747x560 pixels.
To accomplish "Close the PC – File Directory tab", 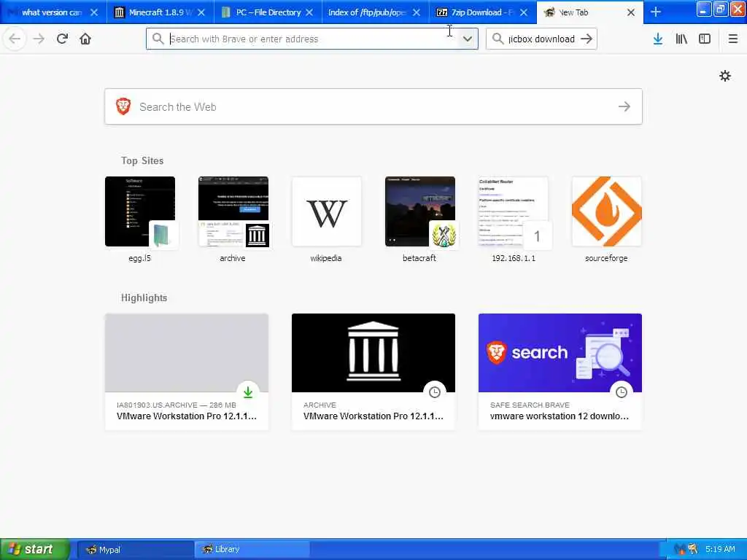I will click(309, 12).
